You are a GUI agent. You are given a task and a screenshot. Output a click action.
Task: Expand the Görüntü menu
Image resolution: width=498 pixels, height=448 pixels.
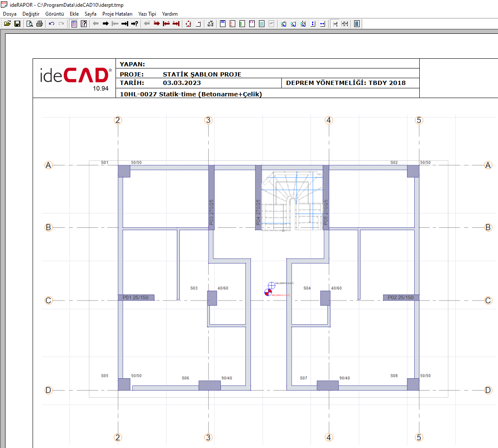pyautogui.click(x=55, y=14)
